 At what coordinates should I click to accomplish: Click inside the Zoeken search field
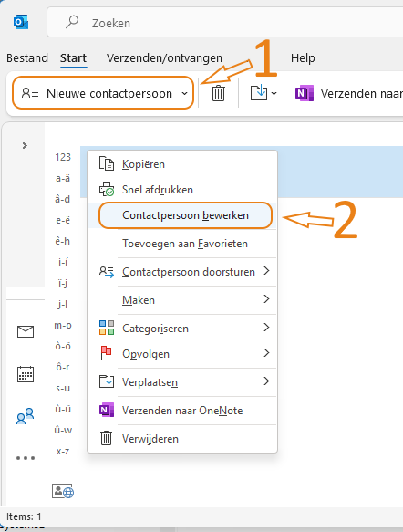[x=225, y=23]
